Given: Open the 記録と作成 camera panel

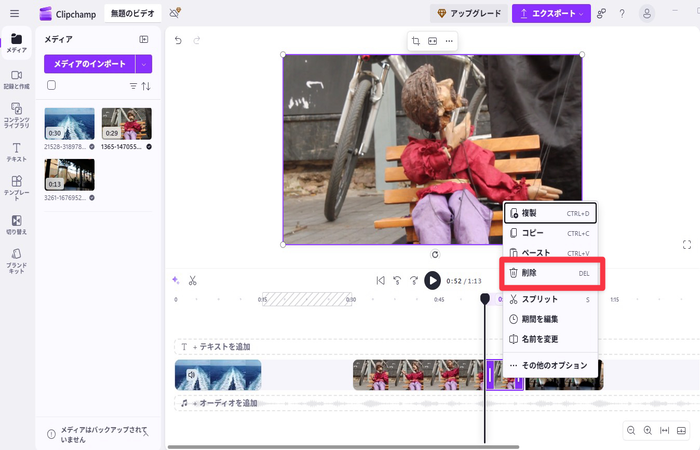Looking at the screenshot, I should click(x=16, y=79).
